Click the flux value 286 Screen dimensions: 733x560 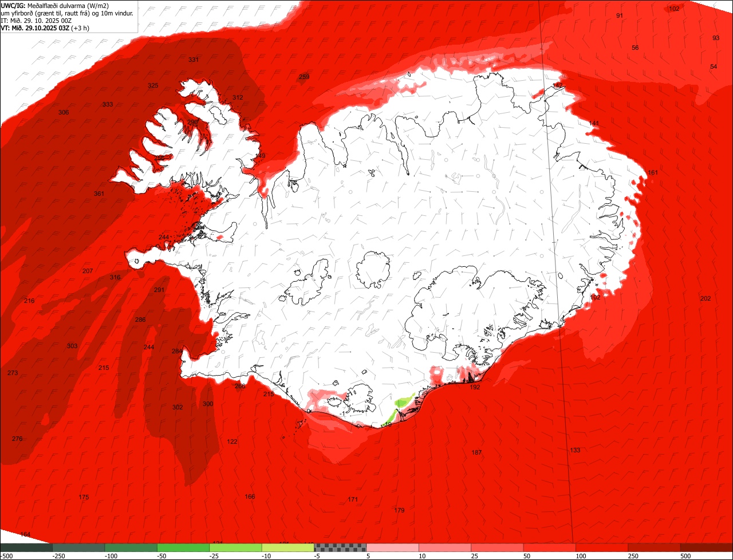[x=140, y=320]
